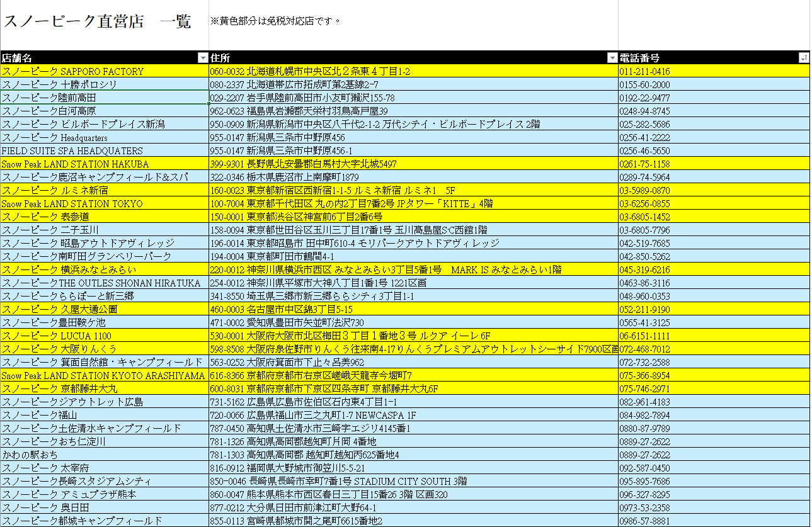Click the スノーピーク 表参道 store cell
The width and height of the screenshot is (812, 527).
(x=105, y=217)
